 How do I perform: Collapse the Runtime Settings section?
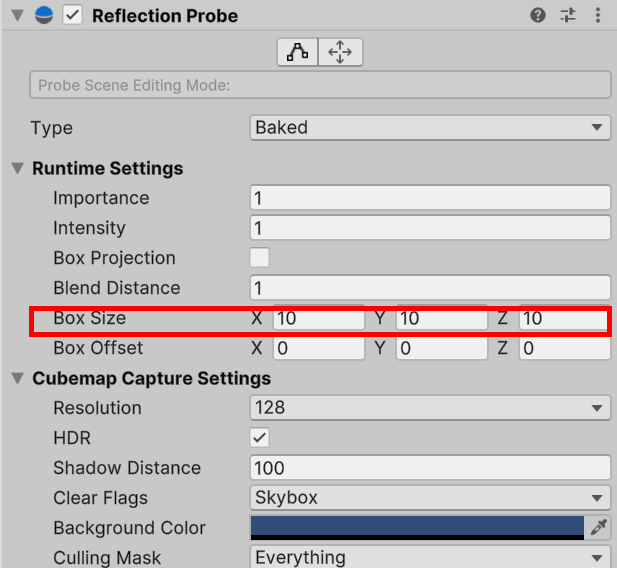click(17, 168)
